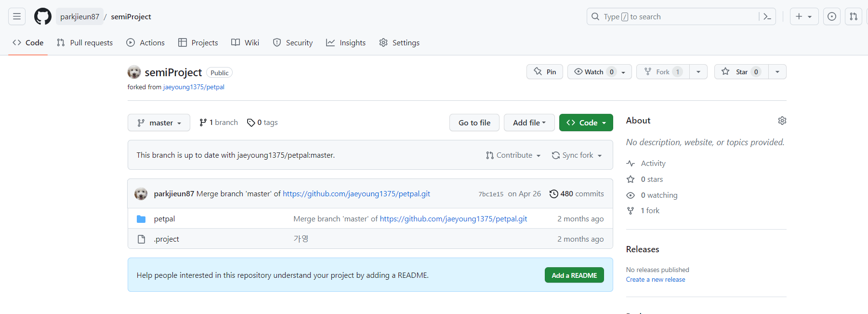This screenshot has height=314, width=868.
Task: Pin this repository
Action: (545, 72)
